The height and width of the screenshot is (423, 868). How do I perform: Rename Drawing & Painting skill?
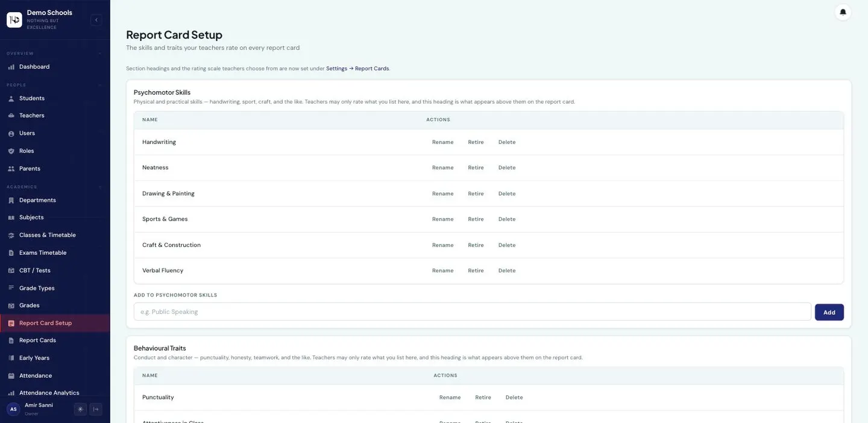(x=442, y=193)
